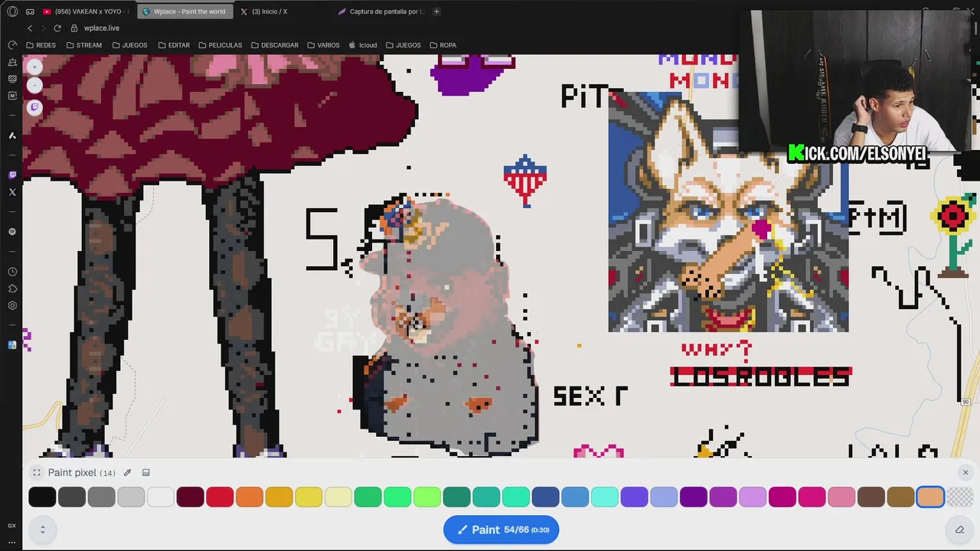Open Spotify player in Opera sidebar
The height and width of the screenshot is (551, 980).
click(12, 232)
